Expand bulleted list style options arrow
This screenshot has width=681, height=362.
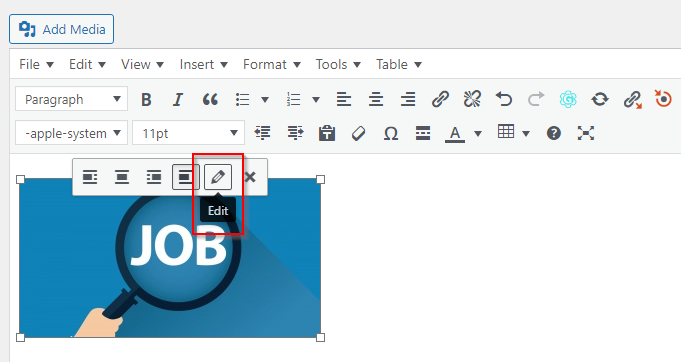[264, 99]
